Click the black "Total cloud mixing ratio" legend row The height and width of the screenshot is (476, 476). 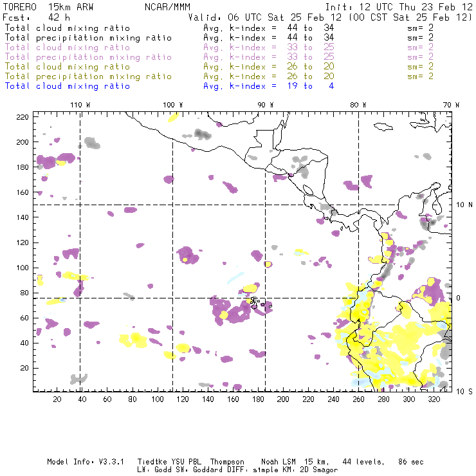[x=219, y=28]
